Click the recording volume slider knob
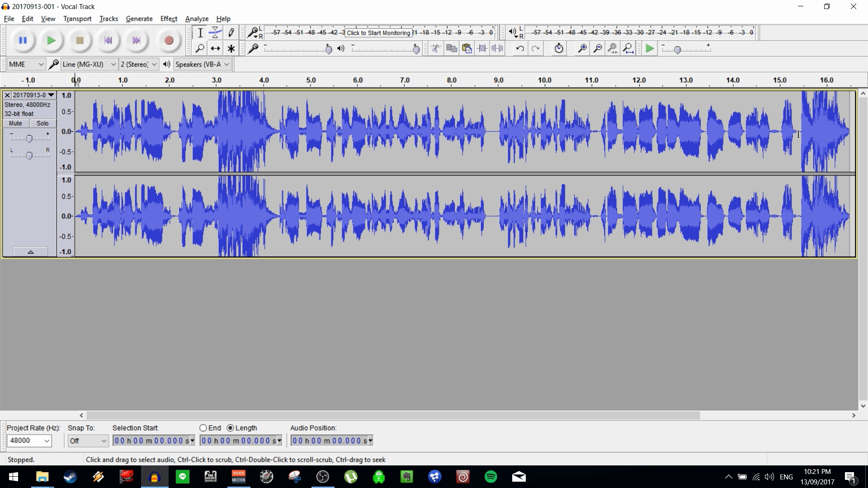Screen dimensions: 868x488 tap(329, 49)
